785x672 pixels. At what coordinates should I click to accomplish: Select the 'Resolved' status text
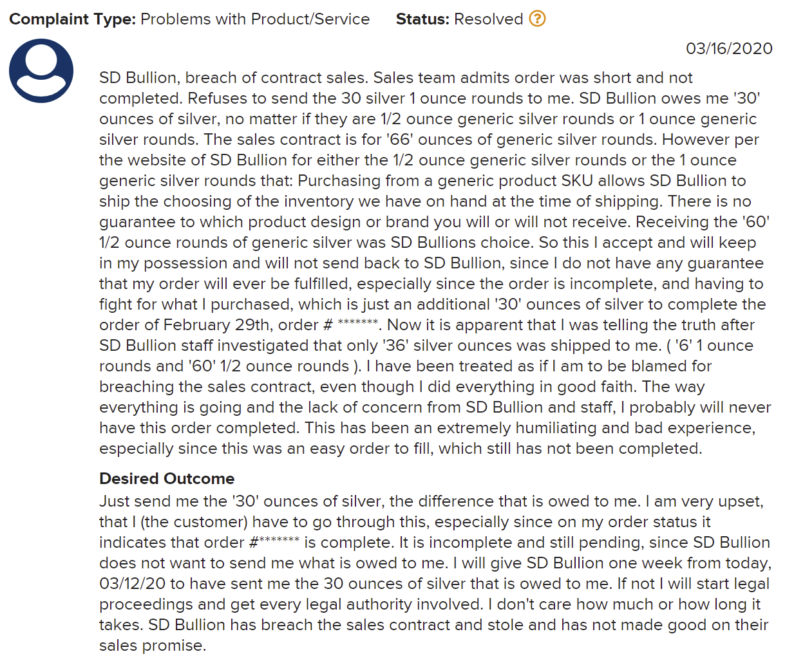pyautogui.click(x=488, y=19)
